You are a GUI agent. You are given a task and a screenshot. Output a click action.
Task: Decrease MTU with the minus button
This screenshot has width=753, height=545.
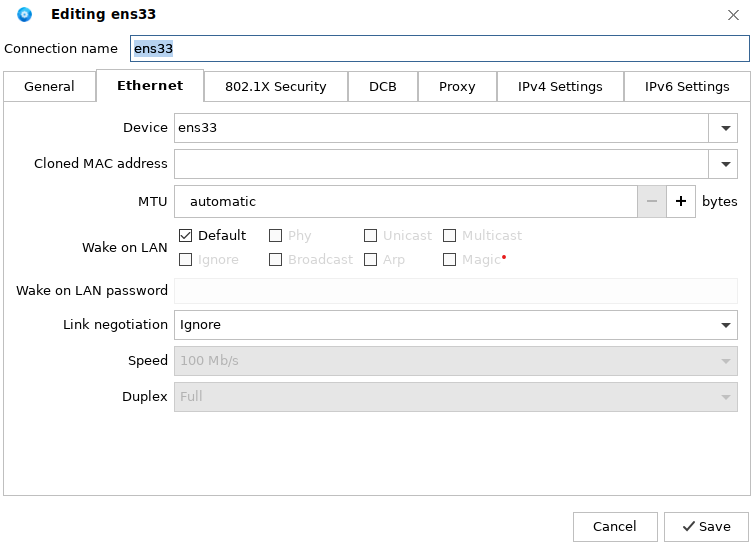coord(652,201)
